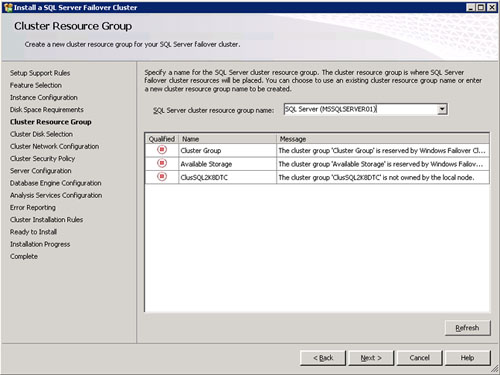Select Instance Configuration step
The width and height of the screenshot is (500, 375).
44,98
